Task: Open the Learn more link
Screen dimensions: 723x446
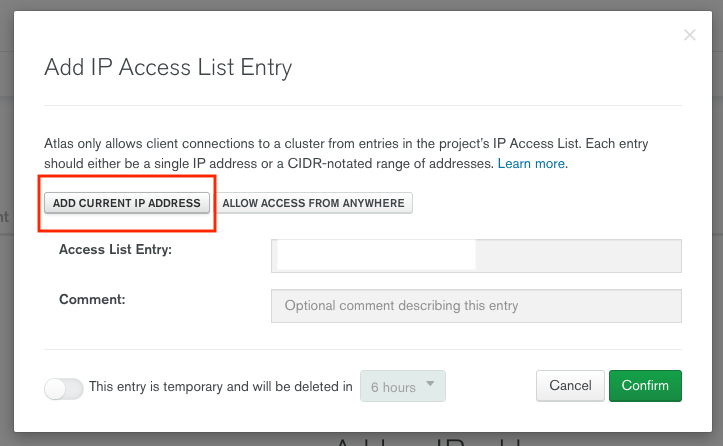Action: (x=531, y=163)
